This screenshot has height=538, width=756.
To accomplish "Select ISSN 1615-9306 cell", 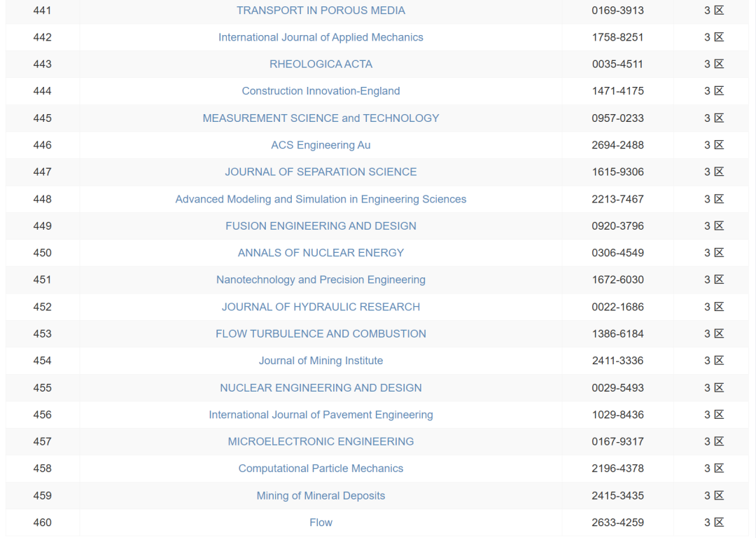I will pos(617,172).
